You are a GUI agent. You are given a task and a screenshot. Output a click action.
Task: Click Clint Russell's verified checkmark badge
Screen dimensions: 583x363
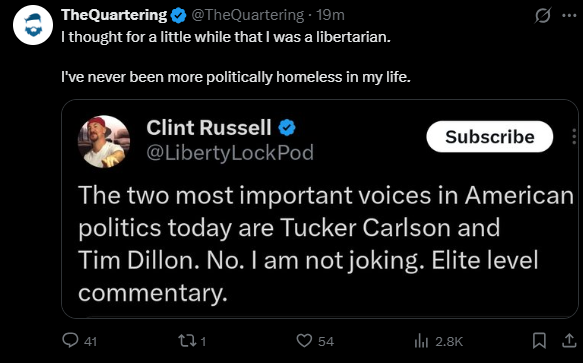pos(287,128)
